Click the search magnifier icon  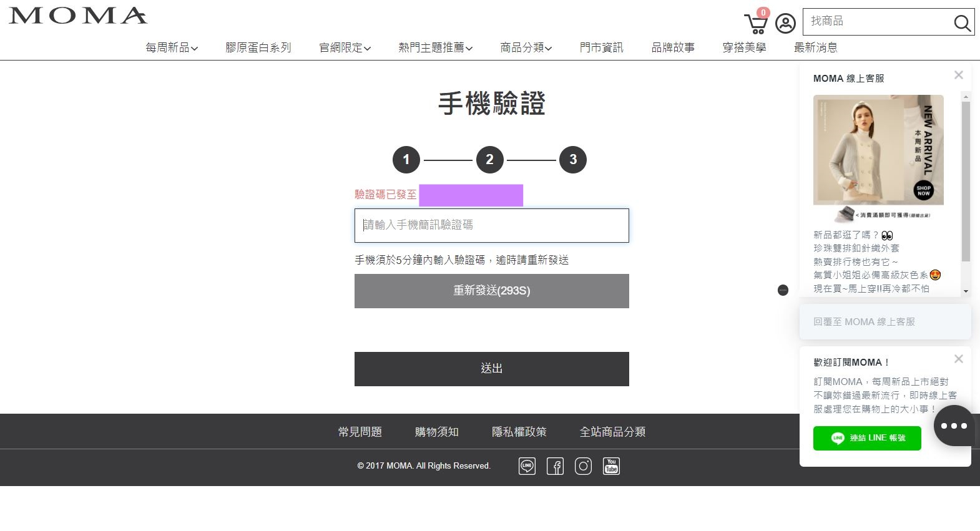click(962, 24)
